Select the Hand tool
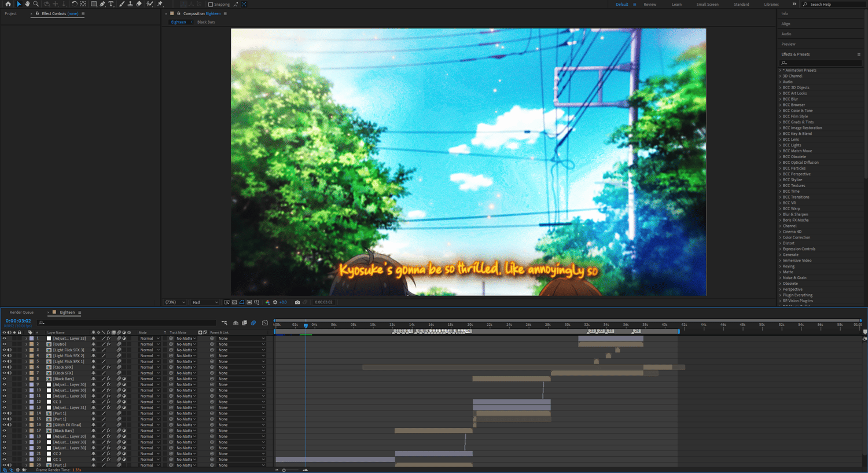The height and width of the screenshot is (473, 868). click(27, 4)
